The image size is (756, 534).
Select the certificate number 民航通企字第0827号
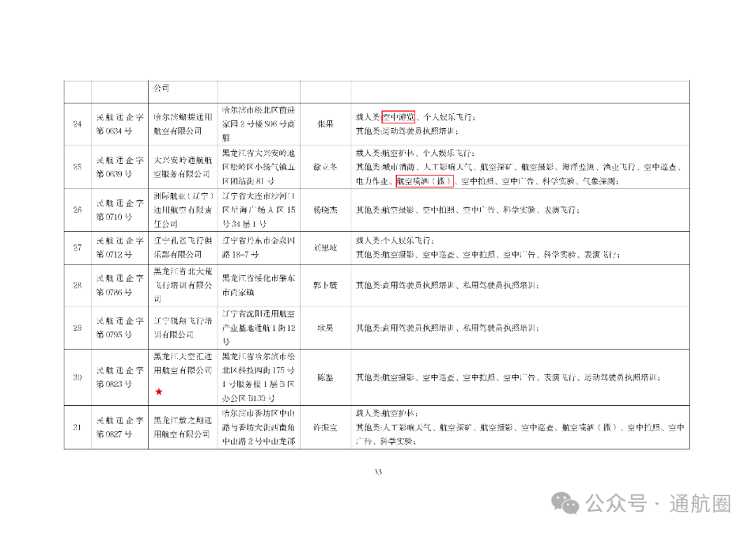[x=119, y=428]
